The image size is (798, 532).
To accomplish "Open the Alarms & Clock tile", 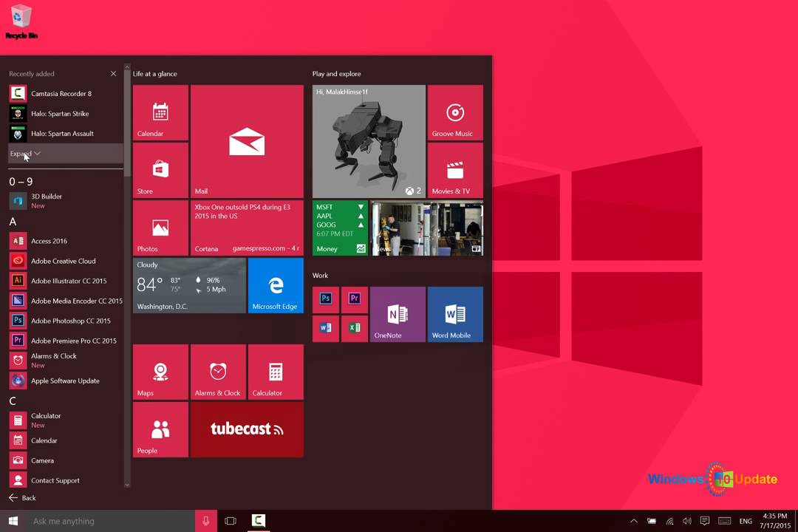I will click(218, 372).
